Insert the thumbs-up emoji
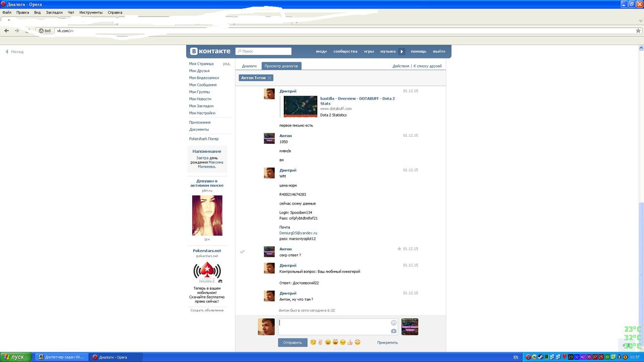644x362 pixels. click(x=350, y=342)
